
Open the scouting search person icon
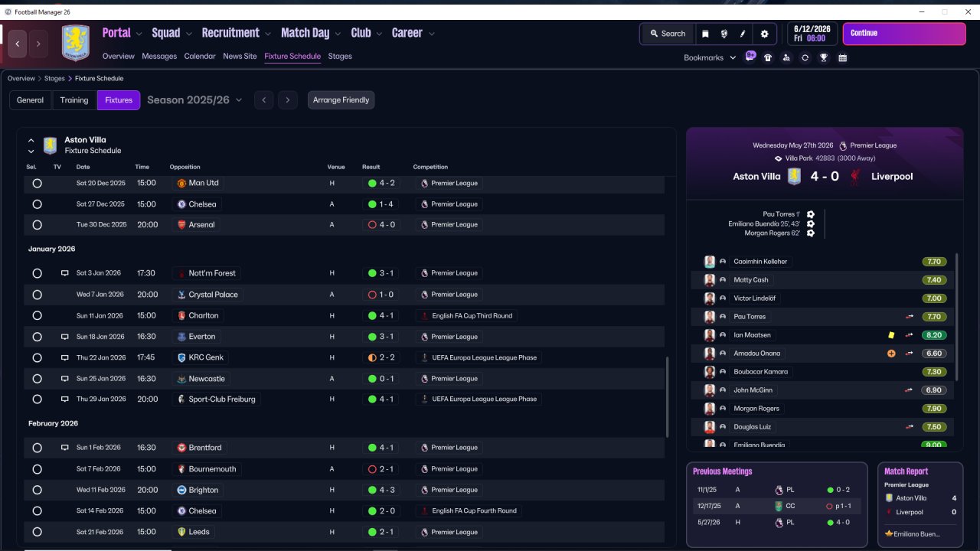(x=786, y=57)
